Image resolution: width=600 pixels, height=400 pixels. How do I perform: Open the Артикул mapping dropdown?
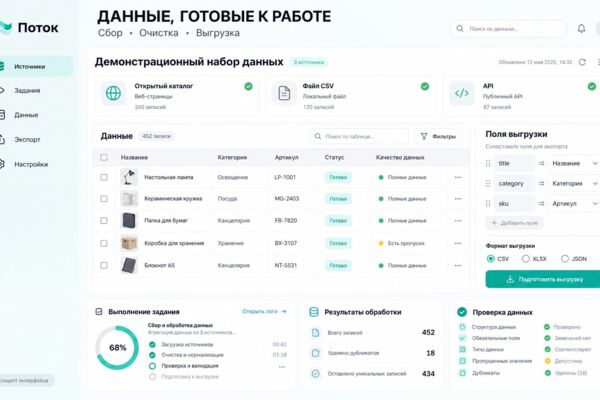(x=574, y=203)
